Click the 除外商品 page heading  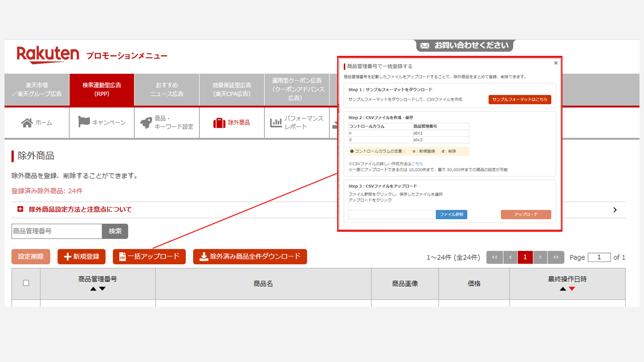pos(36,156)
